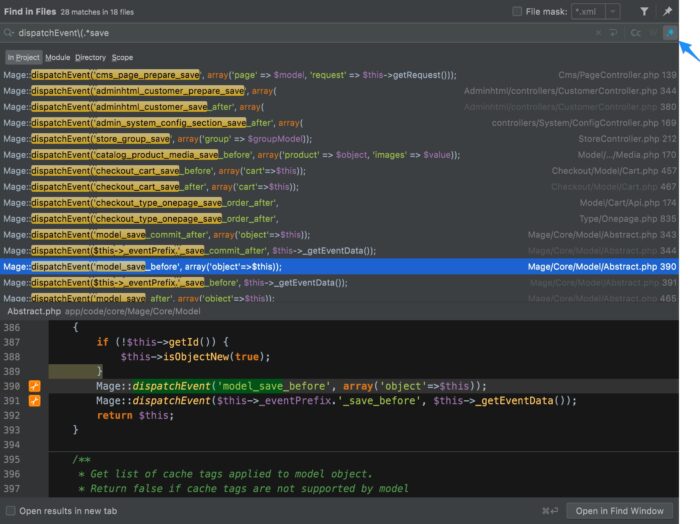Screen dimensions: 700x524
Task: Select the Scope tab
Action: [x=122, y=57]
